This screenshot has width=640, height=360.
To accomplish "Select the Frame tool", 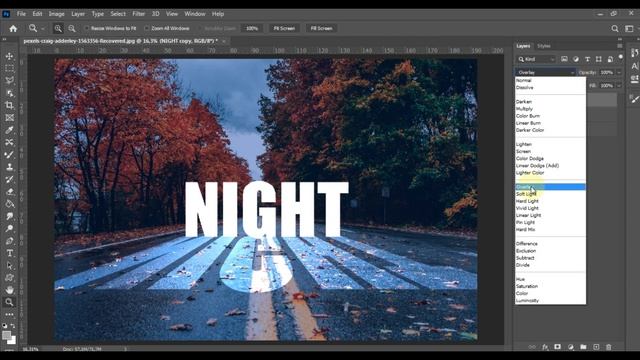I will point(9,118).
